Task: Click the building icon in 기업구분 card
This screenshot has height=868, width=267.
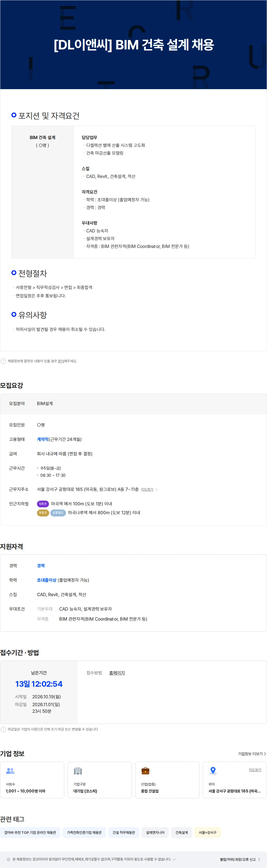Action: pos(78,771)
